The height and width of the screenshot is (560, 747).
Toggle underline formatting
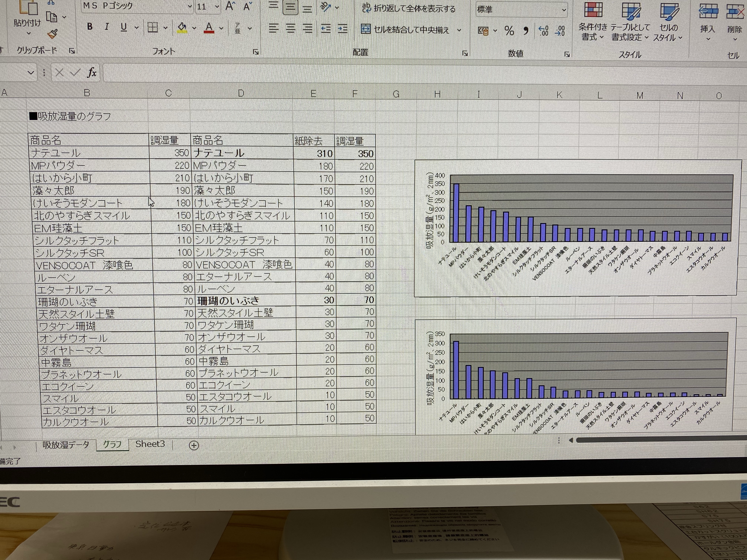point(124,27)
